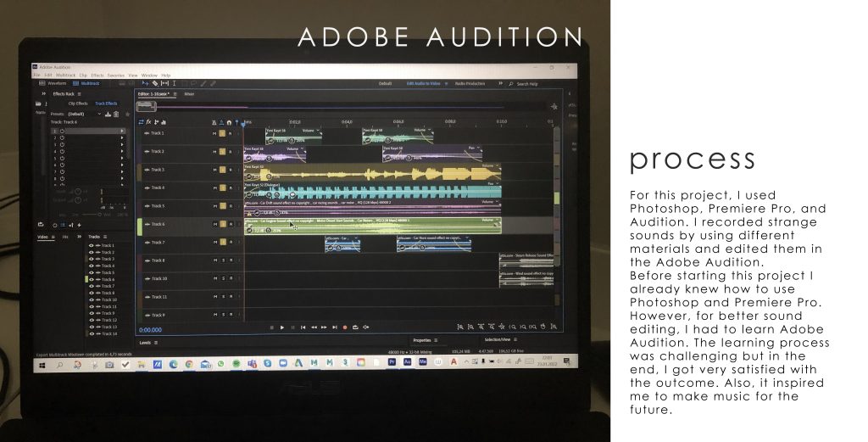Expand the effect slot 2 arrow menu
This screenshot has width=868, height=442.
[x=122, y=137]
